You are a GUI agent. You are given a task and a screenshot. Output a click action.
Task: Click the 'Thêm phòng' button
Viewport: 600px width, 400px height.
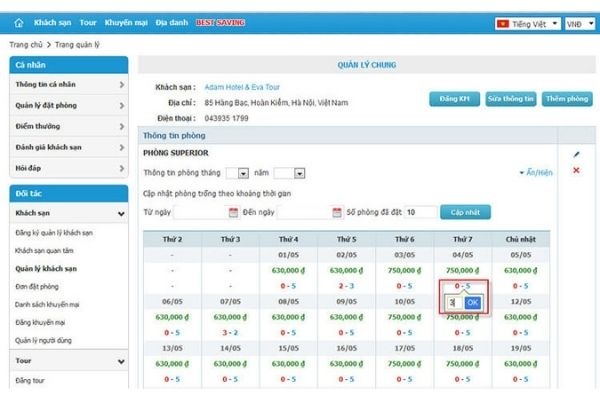coord(566,99)
